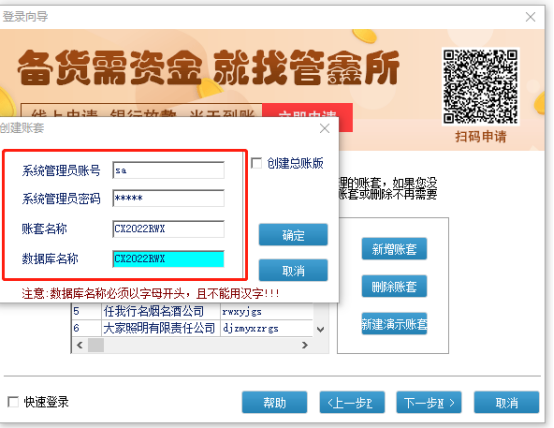Screen dimensions: 554x428
Task: Click the horizontal scrollbar right arrow
Action: [305, 345]
